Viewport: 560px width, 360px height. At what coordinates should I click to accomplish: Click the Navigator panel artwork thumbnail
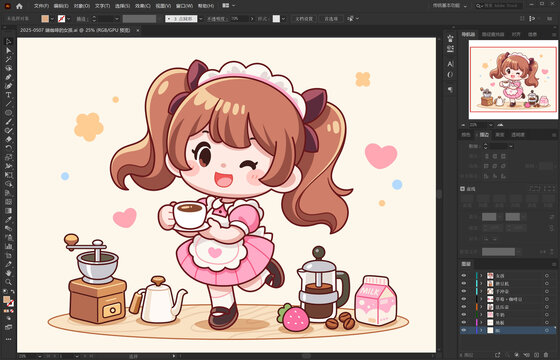(x=513, y=79)
